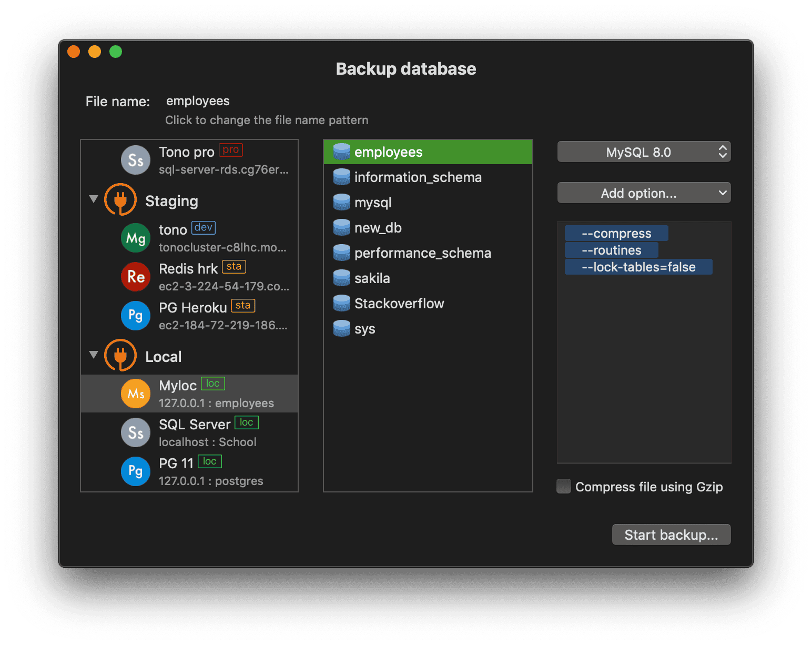Click the sta tag on Redis hrk
The image size is (812, 645).
pos(234,267)
